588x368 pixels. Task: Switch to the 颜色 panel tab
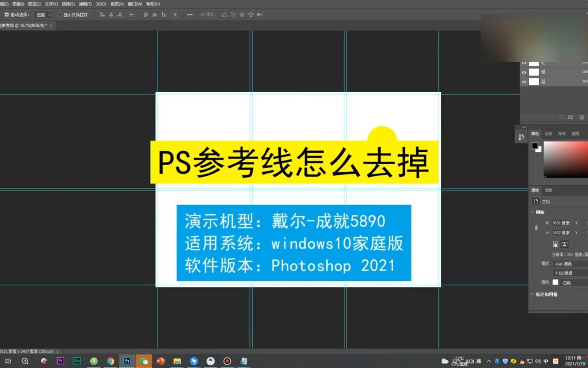coord(535,134)
